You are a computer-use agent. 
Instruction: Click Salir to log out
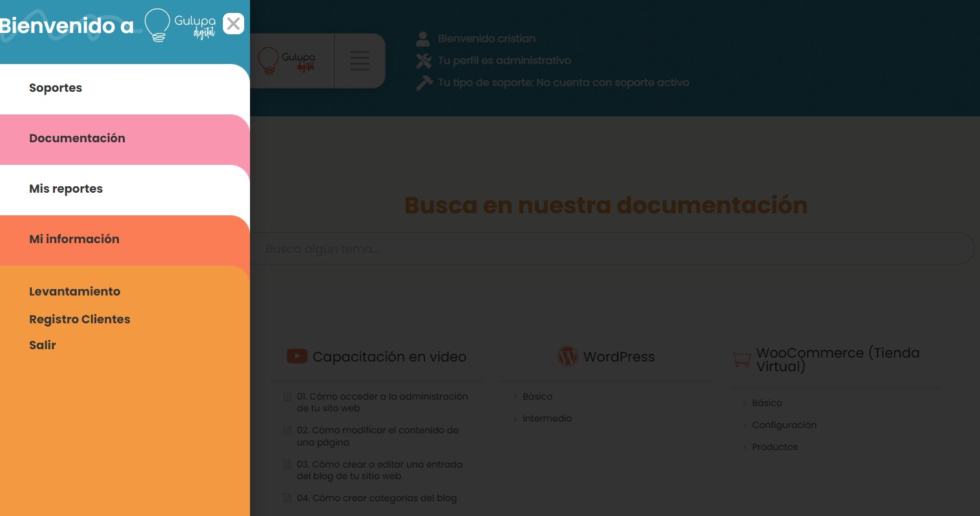[x=43, y=345]
